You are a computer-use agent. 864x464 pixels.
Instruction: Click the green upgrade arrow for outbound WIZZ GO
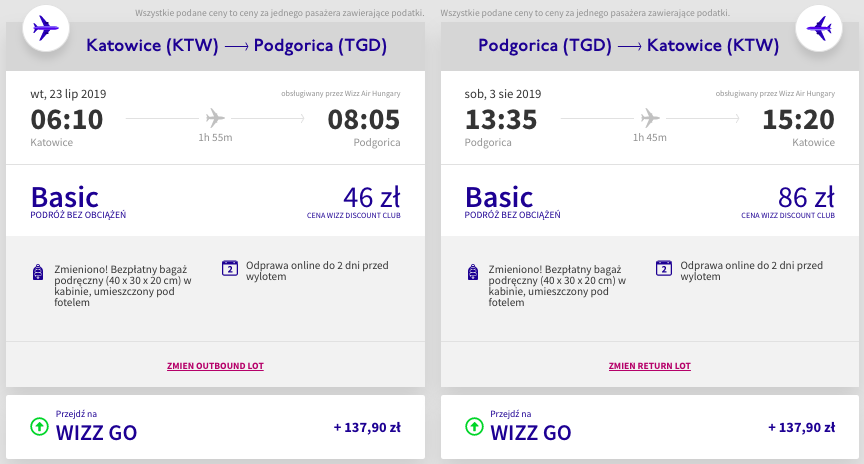39,427
